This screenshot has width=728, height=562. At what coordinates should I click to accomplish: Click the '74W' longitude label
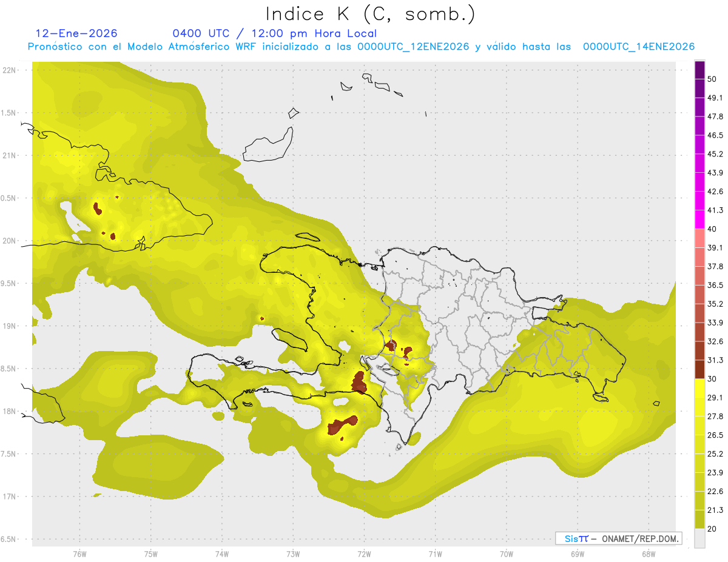click(221, 554)
